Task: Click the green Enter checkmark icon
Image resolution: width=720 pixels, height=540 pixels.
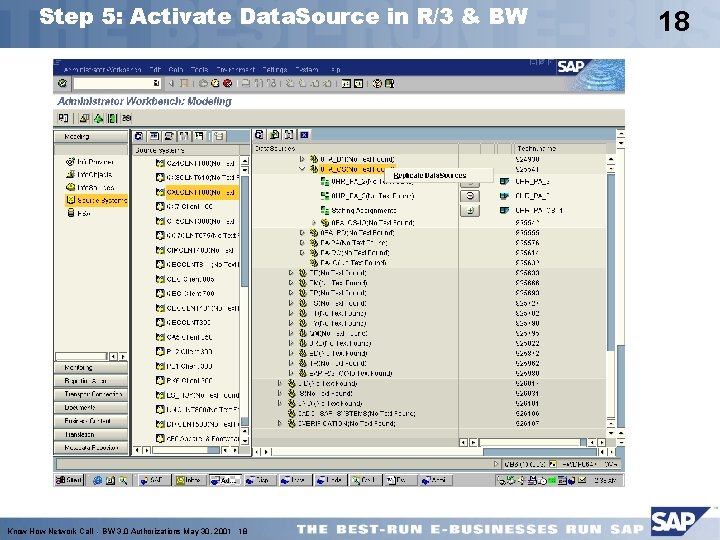Action: [x=62, y=83]
